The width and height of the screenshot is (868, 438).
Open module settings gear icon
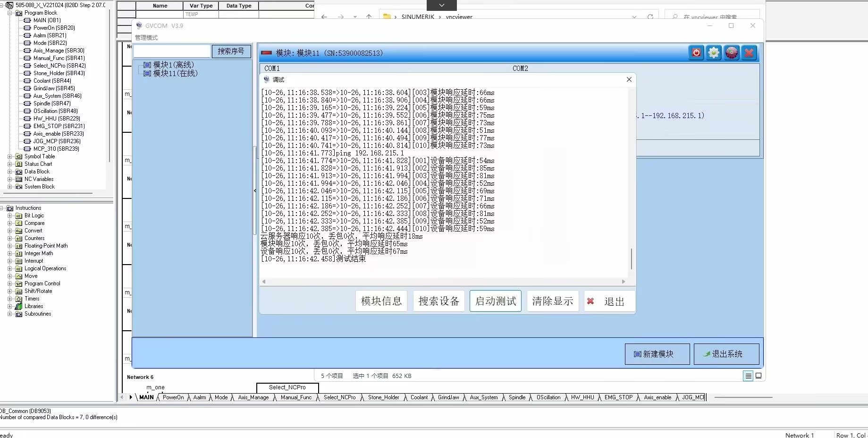point(714,53)
